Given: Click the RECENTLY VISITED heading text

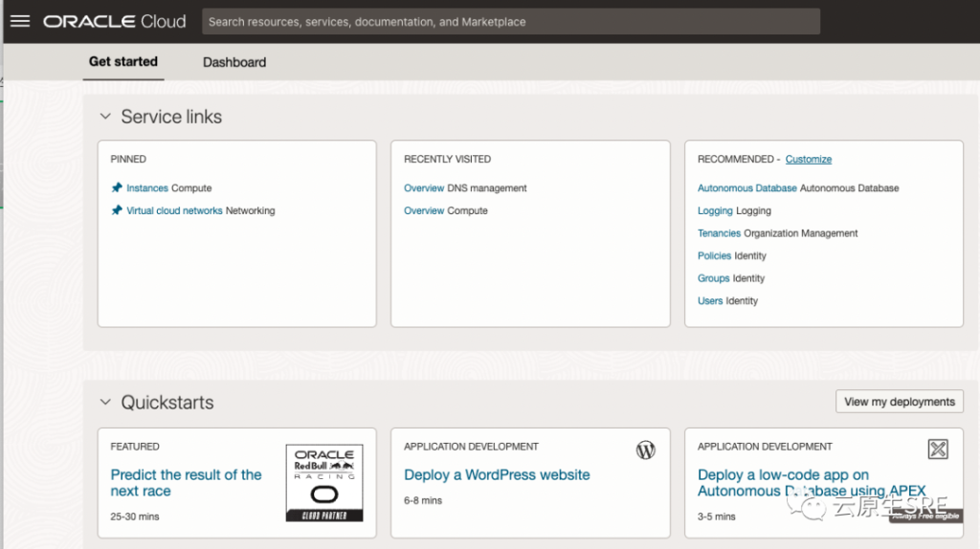Looking at the screenshot, I should click(x=448, y=160).
